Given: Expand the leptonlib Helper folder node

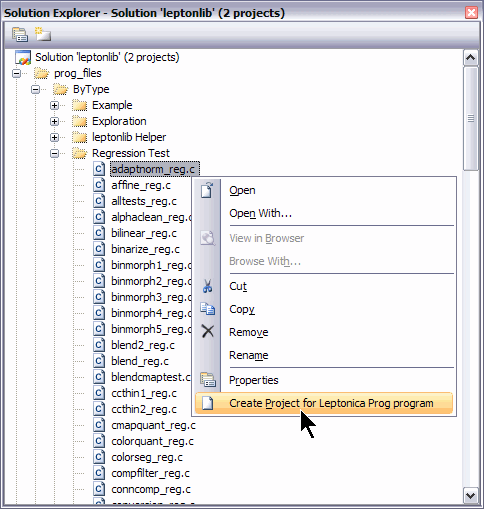Looking at the screenshot, I should pyautogui.click(x=54, y=137).
